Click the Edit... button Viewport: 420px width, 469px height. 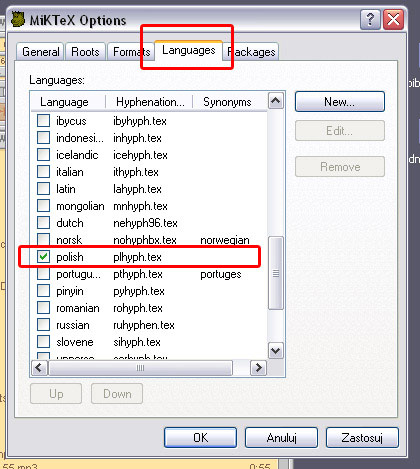click(340, 131)
